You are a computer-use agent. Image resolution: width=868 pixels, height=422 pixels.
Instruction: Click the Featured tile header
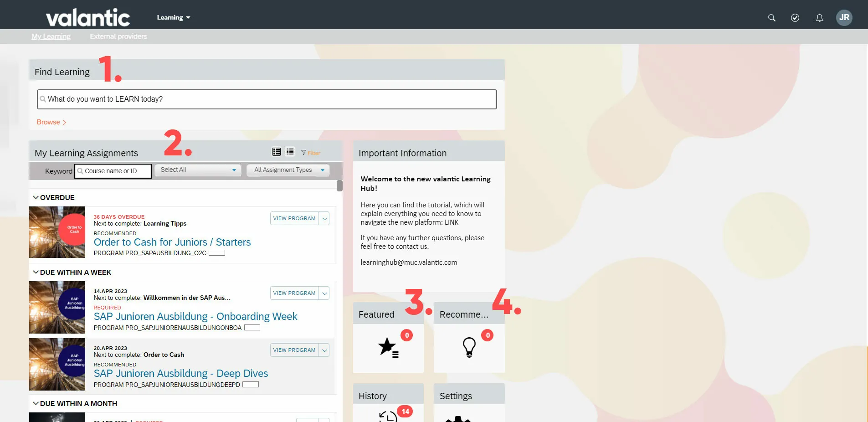(x=388, y=314)
